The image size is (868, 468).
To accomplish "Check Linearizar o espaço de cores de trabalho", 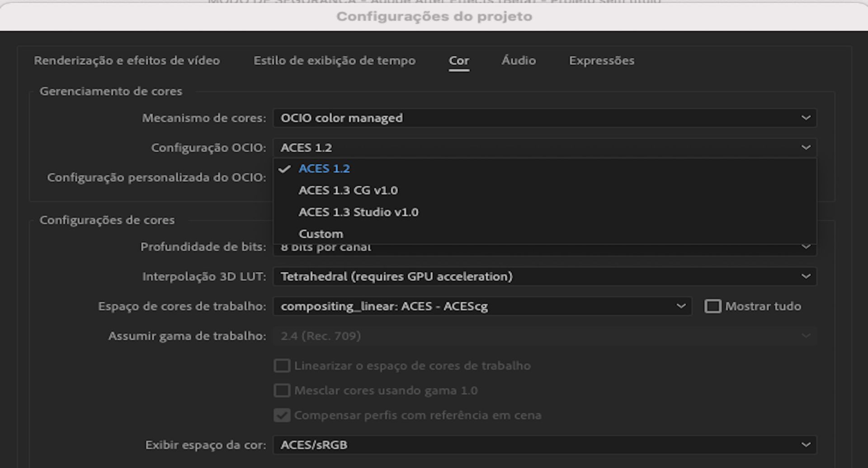I will (282, 366).
